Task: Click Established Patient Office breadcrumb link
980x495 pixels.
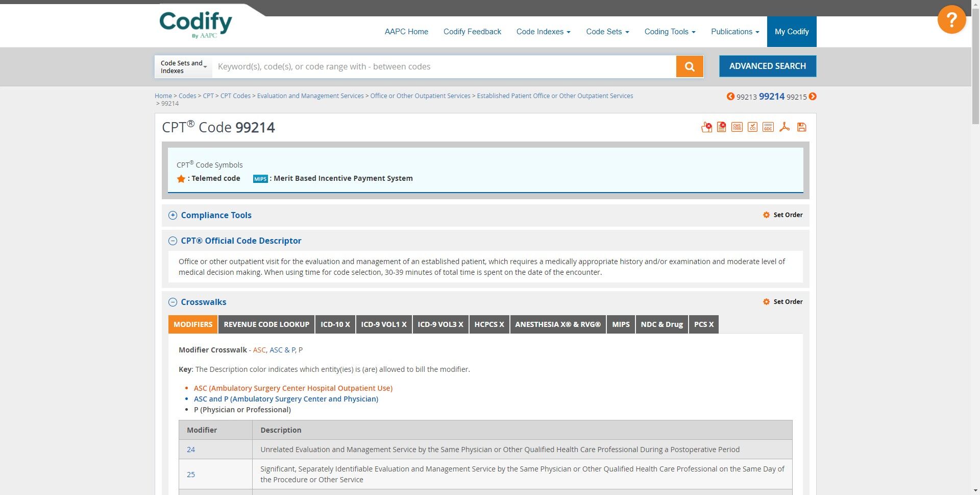Action: (555, 96)
